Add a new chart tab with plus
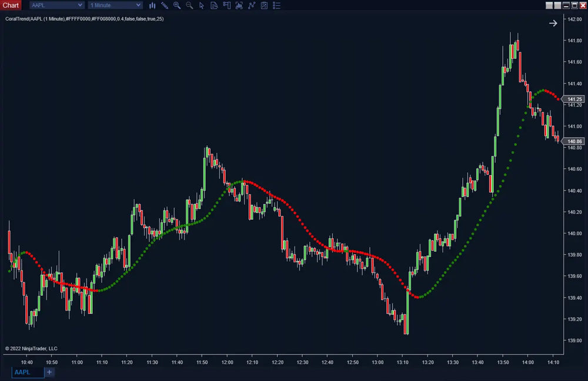 (x=49, y=372)
